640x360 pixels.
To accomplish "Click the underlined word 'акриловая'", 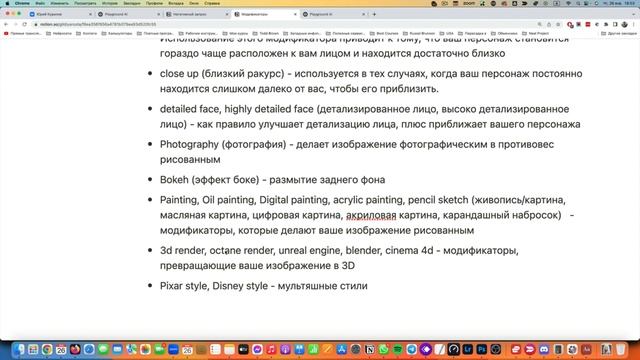I will click(x=371, y=215).
